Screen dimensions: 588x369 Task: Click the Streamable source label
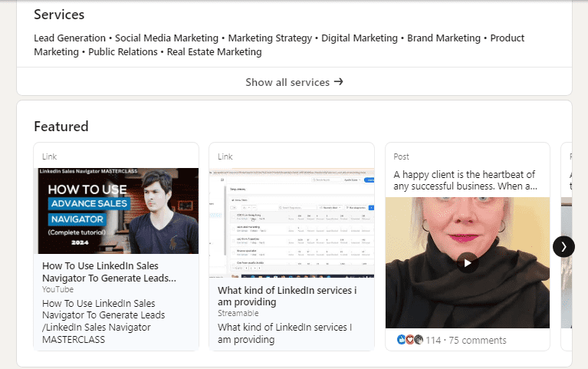238,313
